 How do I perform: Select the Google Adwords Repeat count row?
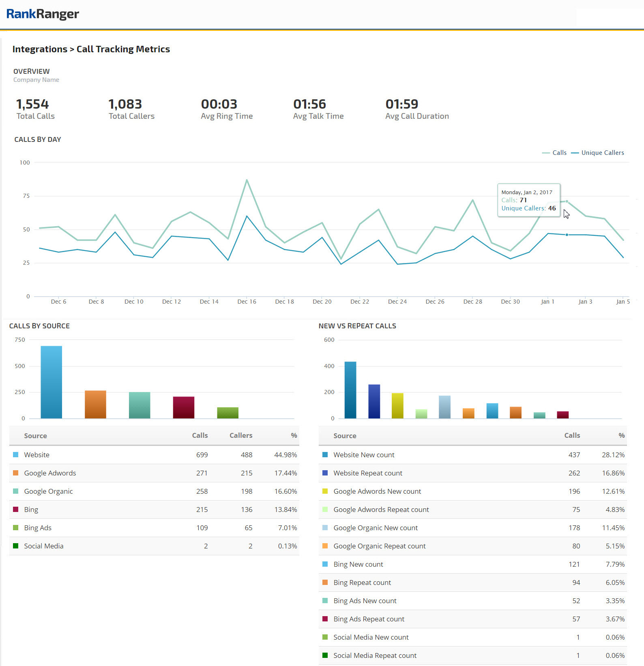(381, 510)
